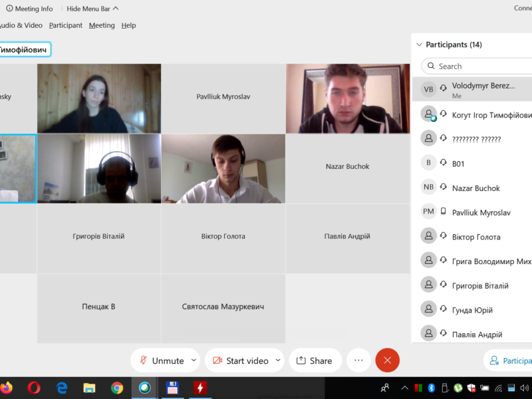Click headset icon next to Nazar Buchok
This screenshot has height=399, width=532.
tap(444, 188)
